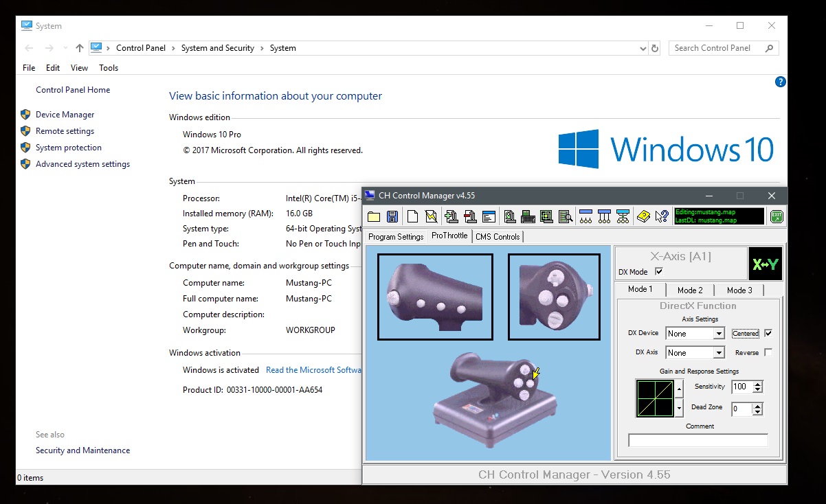The width and height of the screenshot is (826, 504).
Task: Open the Tools menu in System window
Action: coord(109,68)
